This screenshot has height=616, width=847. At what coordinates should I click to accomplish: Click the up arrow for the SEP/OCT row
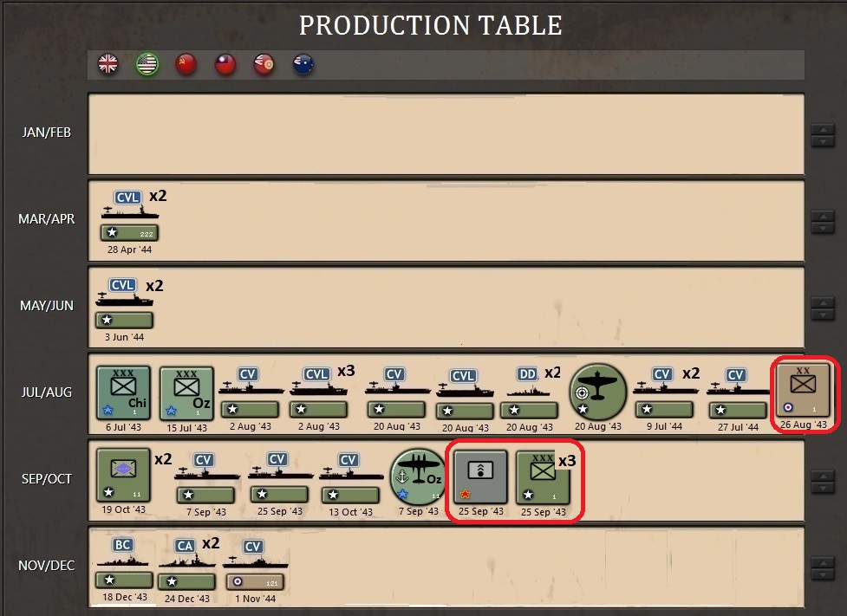pos(823,476)
